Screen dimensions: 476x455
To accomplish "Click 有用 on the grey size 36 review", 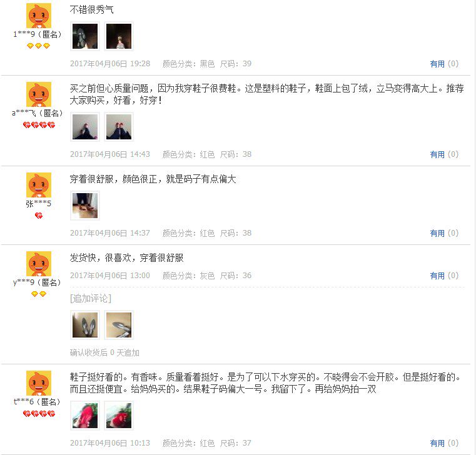I will click(x=437, y=276).
